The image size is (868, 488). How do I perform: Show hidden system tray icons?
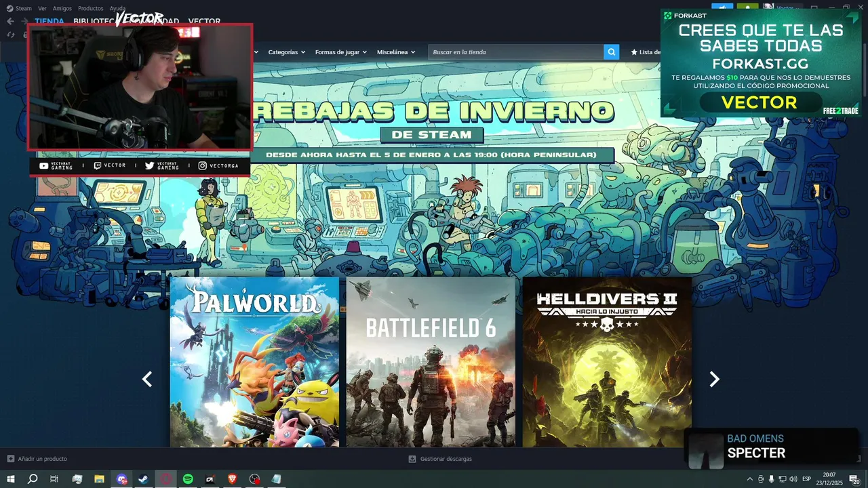749,479
